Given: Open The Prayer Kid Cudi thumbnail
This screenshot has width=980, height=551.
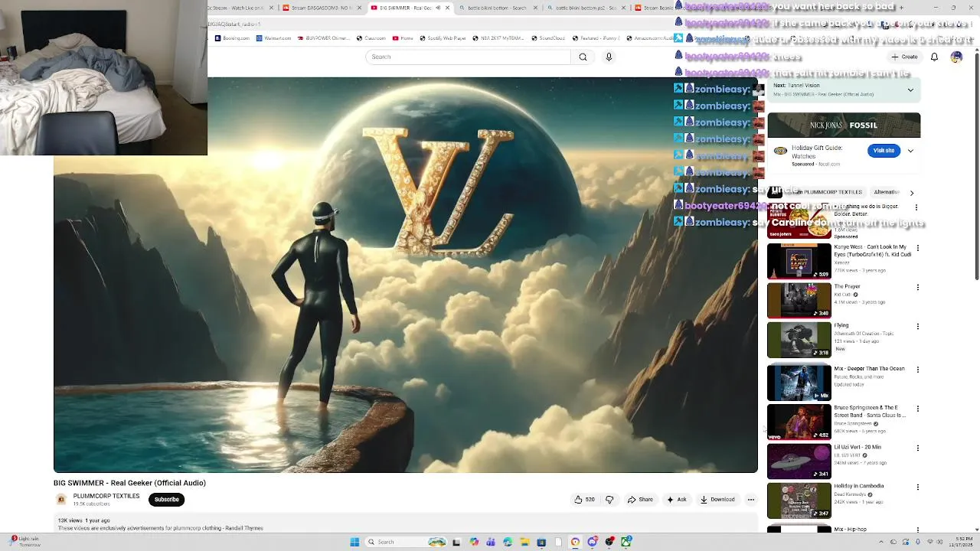Looking at the screenshot, I should (x=799, y=301).
